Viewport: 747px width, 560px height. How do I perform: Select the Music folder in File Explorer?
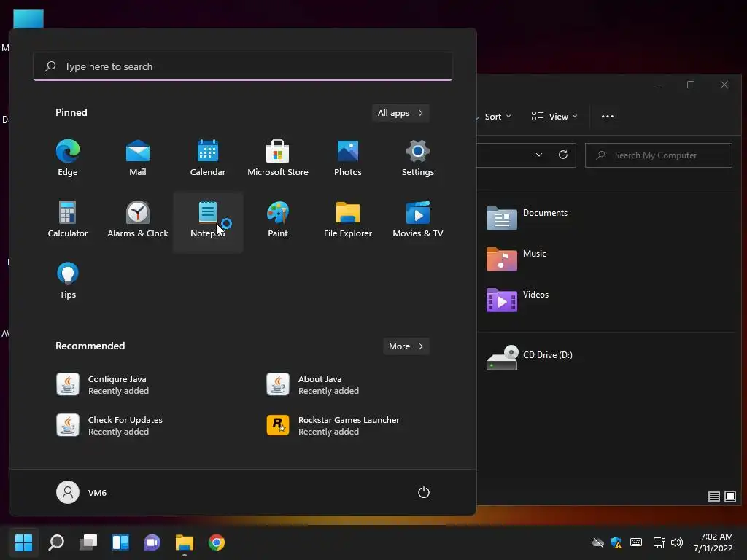[x=517, y=259]
